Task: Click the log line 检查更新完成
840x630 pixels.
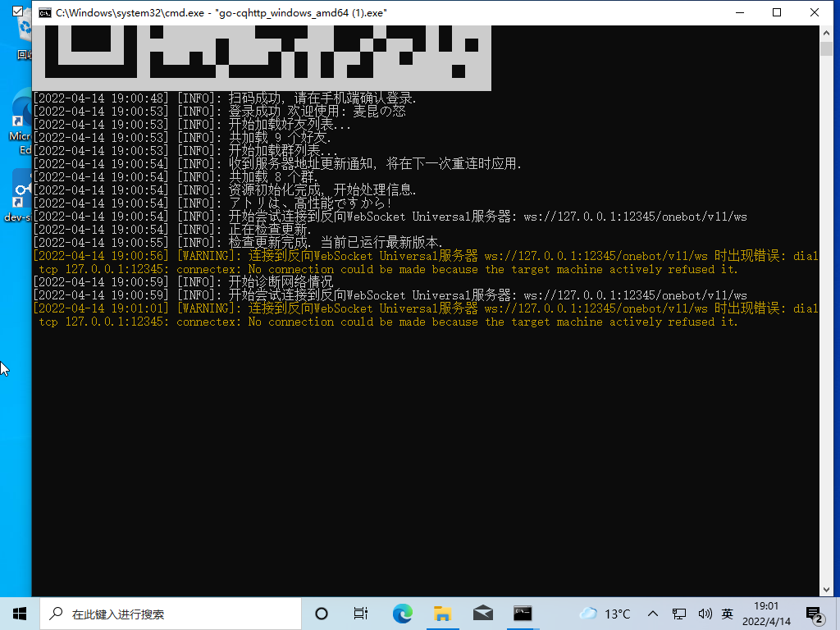Action: (x=238, y=243)
